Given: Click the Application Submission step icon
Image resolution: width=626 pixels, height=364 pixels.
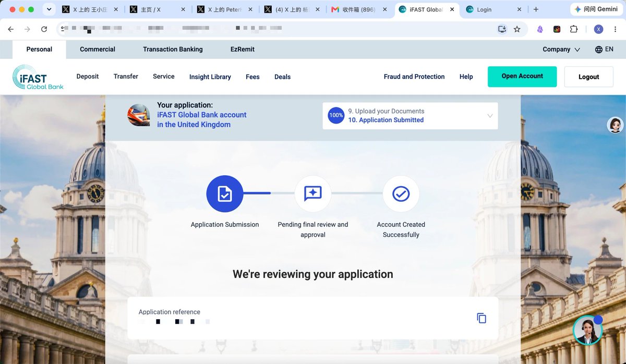Looking at the screenshot, I should tap(225, 194).
